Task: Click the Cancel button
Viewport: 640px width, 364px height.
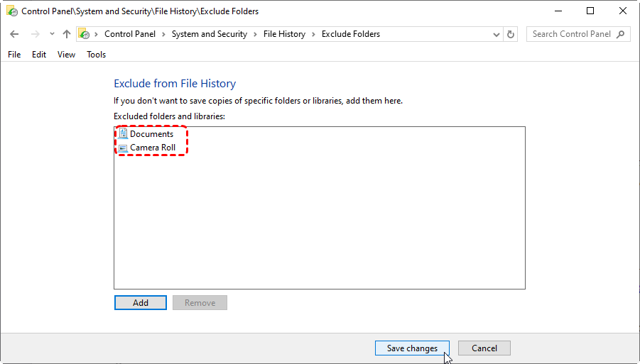Action: pyautogui.click(x=484, y=348)
